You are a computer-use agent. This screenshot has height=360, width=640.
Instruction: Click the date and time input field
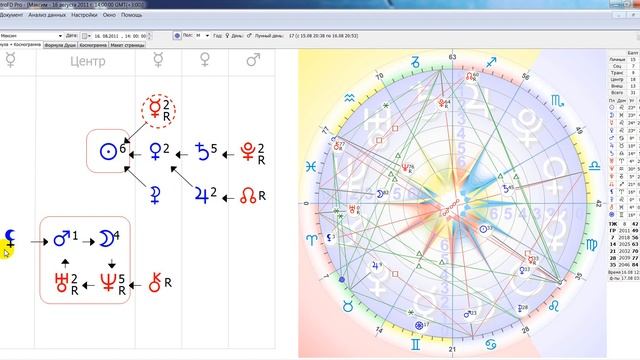tap(120, 36)
